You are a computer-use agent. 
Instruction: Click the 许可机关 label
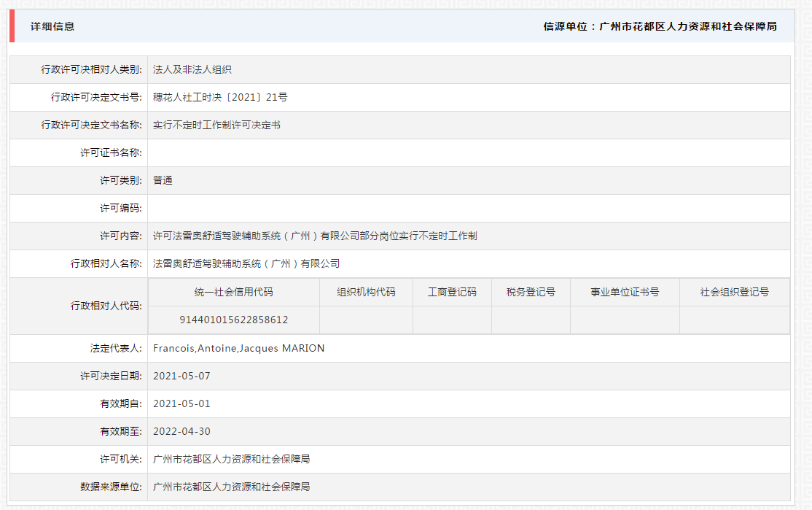(x=121, y=459)
